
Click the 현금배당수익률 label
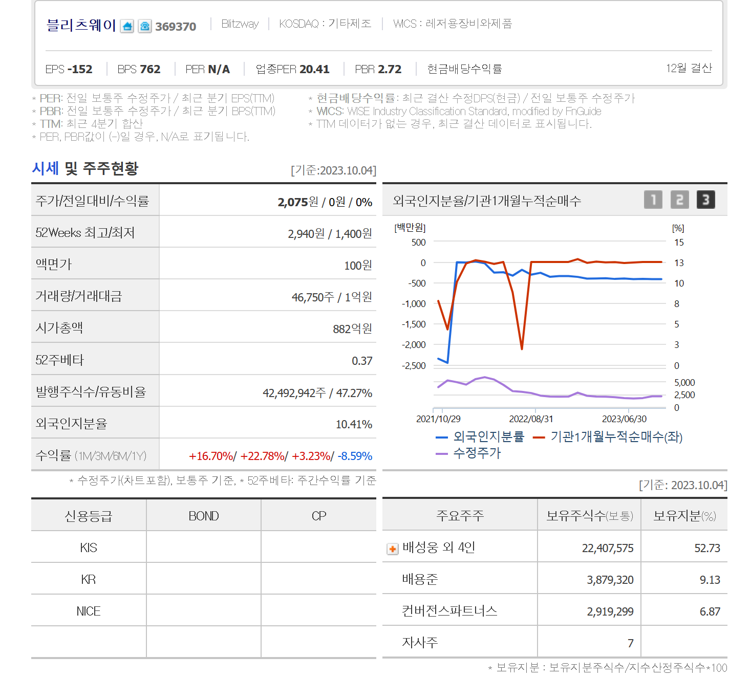(464, 69)
